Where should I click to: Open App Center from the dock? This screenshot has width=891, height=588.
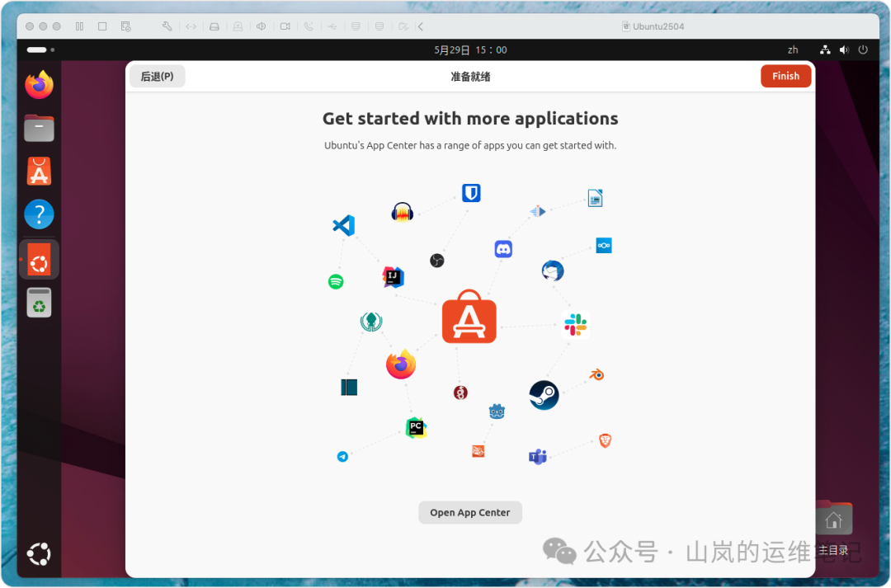pos(39,172)
